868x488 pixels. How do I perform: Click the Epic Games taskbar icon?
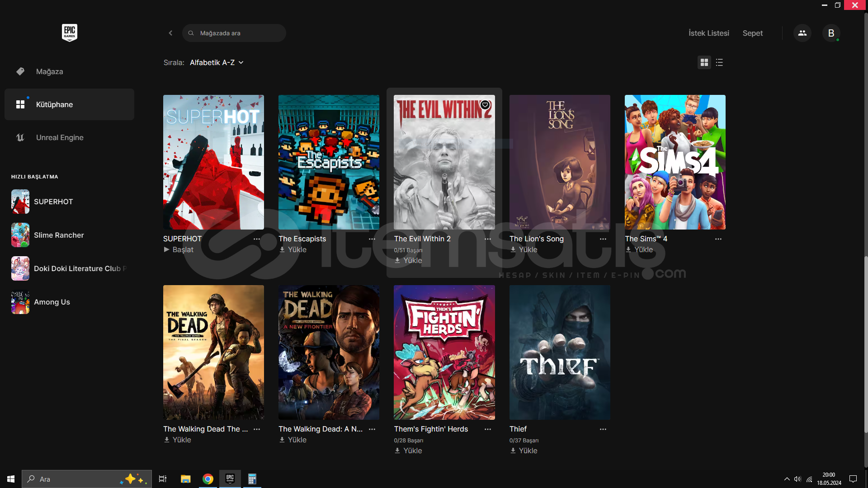click(x=230, y=479)
